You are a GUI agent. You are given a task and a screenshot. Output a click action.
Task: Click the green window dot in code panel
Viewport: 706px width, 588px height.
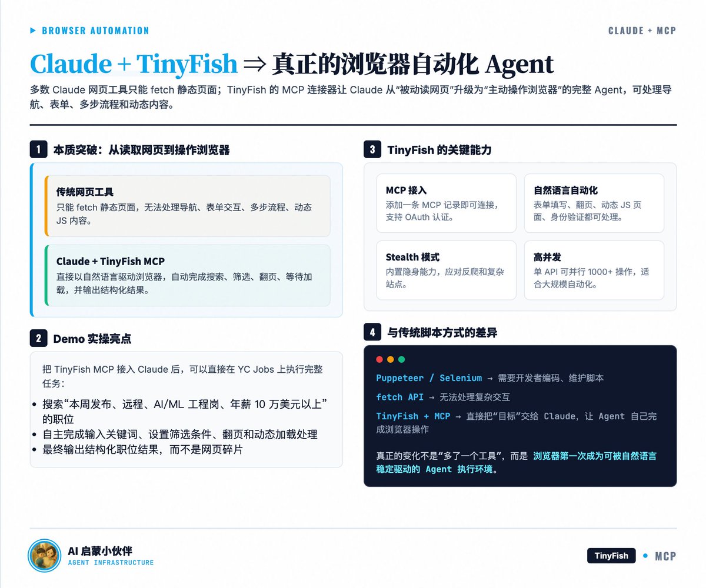click(x=402, y=359)
